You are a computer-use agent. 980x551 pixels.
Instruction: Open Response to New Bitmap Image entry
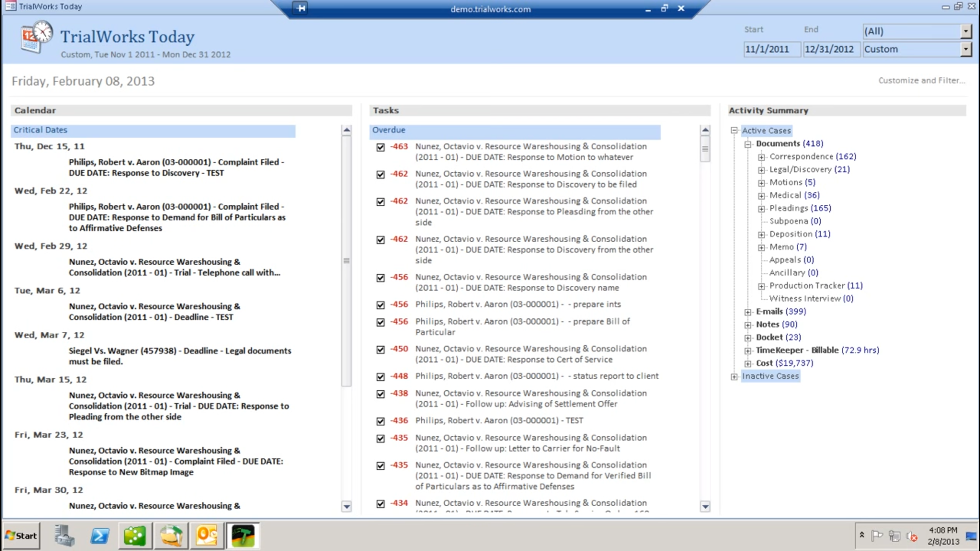[x=176, y=461]
